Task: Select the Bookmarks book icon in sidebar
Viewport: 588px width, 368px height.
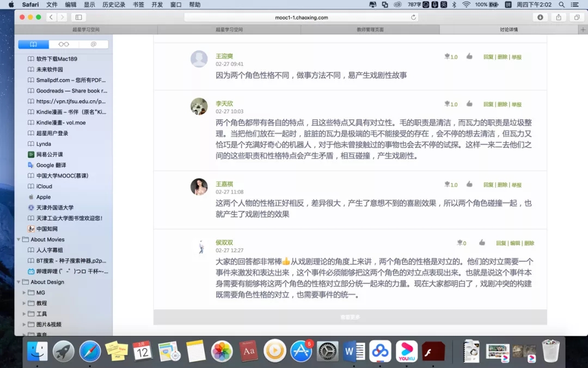Action: [x=34, y=45]
